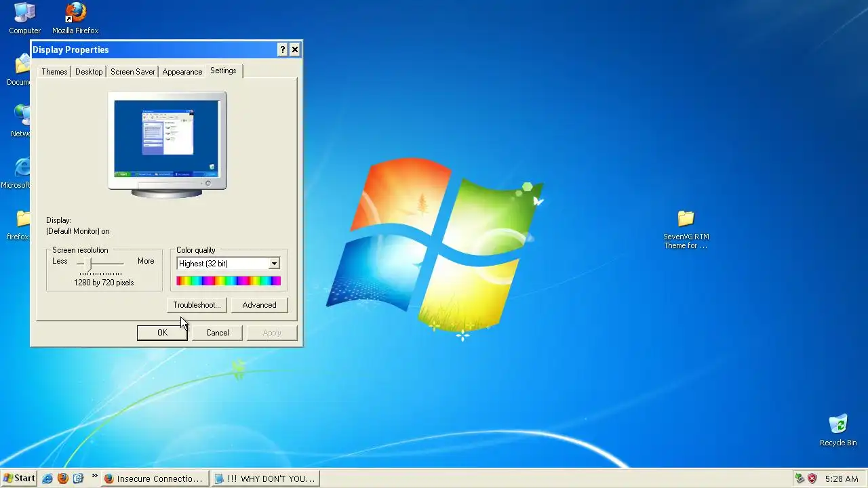Confirm Display Properties with OK
This screenshot has height=488, width=868.
pos(162,333)
